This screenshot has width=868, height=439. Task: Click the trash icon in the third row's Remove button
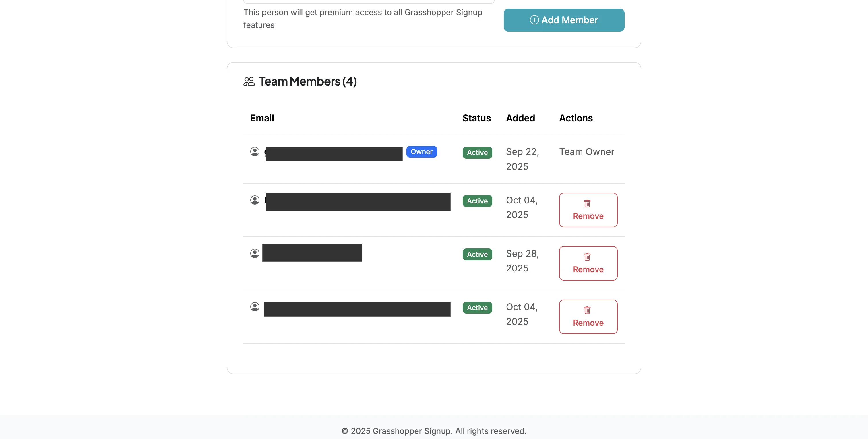(x=587, y=257)
